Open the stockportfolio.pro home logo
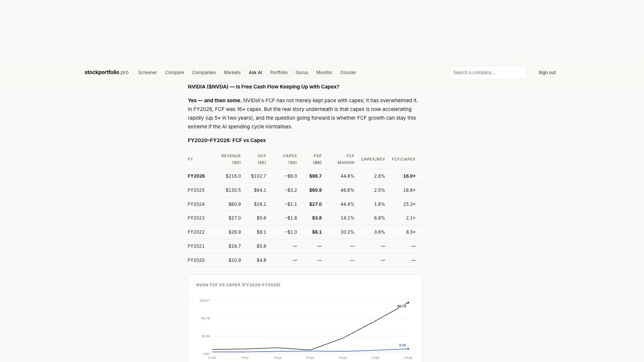Screen dimensions: 644x362 coord(106,72)
